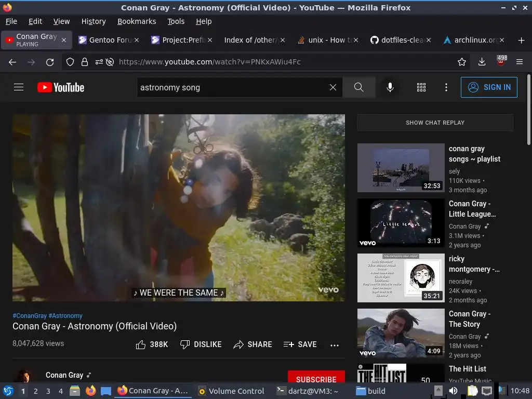Open tracking protection shield icon

[70, 62]
